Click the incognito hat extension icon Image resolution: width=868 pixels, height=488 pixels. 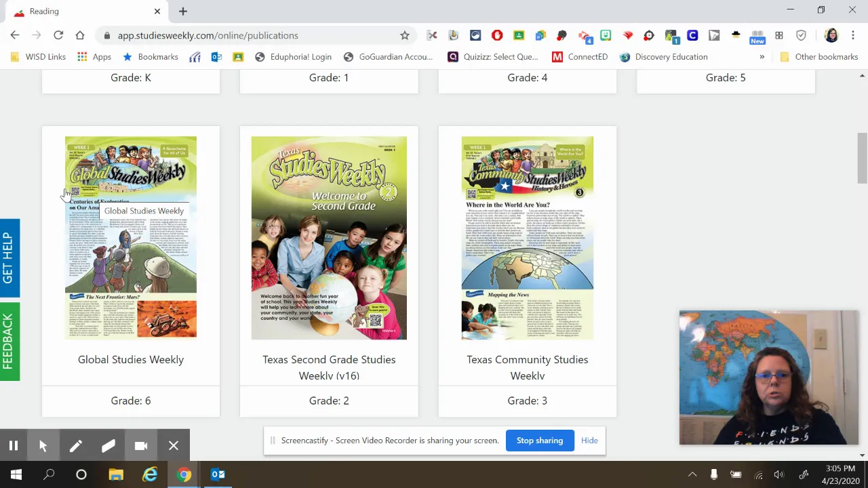point(736,35)
